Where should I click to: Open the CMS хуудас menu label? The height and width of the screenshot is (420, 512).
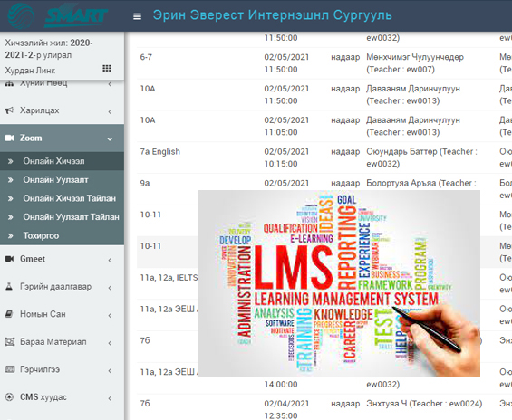[x=43, y=396]
